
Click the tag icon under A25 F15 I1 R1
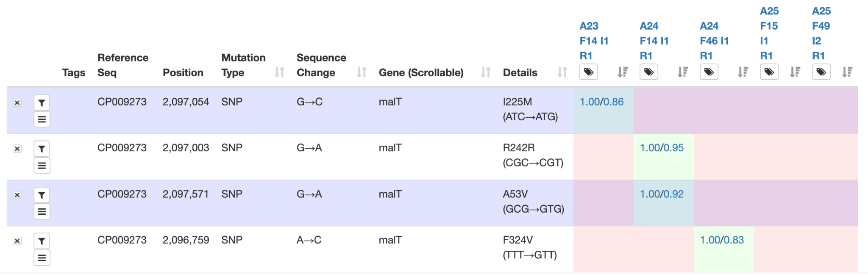pos(769,72)
